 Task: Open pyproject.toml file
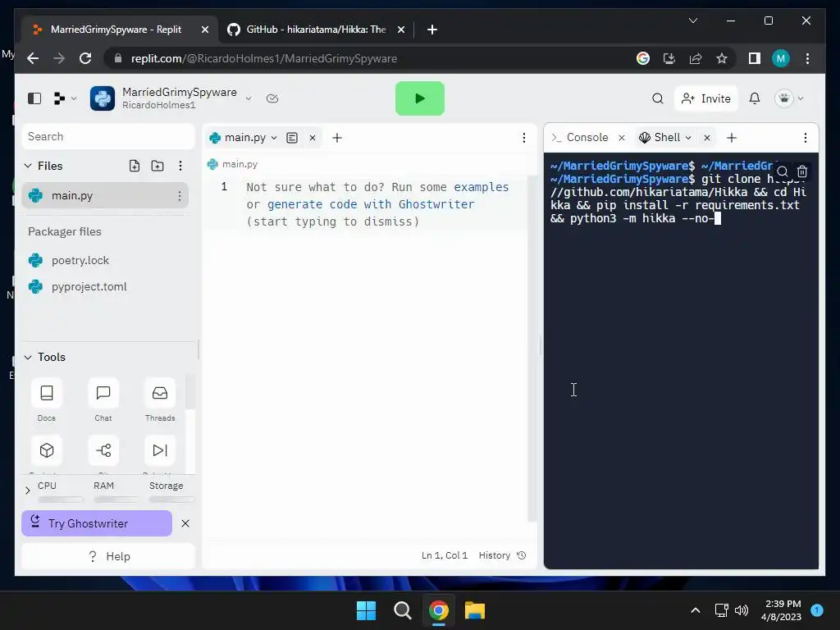(89, 286)
